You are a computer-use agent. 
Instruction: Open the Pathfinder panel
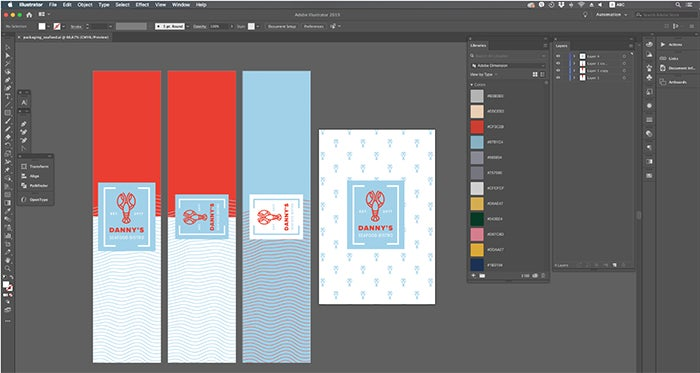(35, 186)
